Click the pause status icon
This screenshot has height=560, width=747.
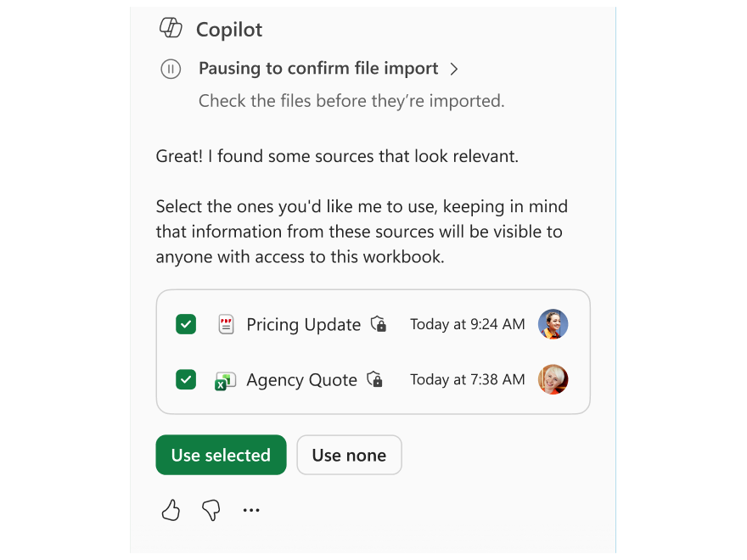click(x=171, y=69)
